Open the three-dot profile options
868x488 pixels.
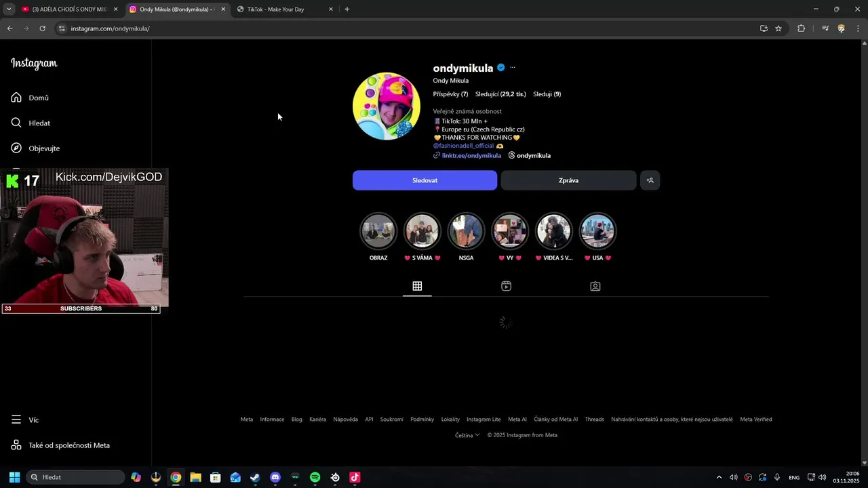pos(513,68)
